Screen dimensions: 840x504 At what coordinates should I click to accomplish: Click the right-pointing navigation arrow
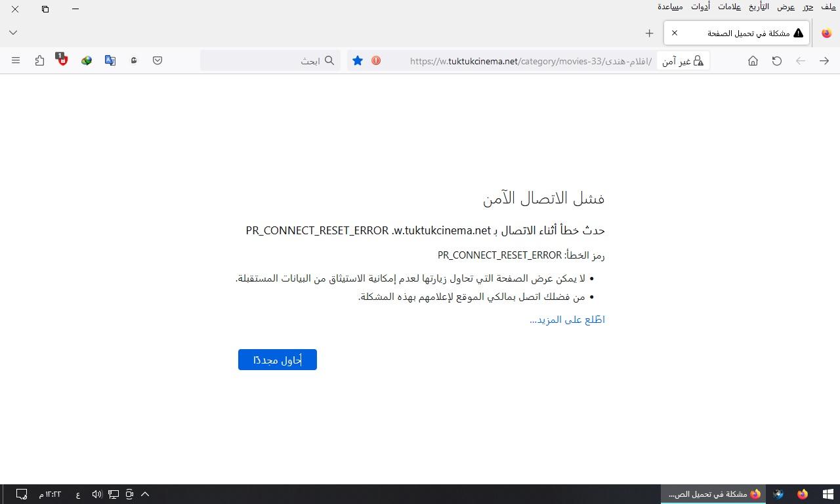click(x=824, y=60)
